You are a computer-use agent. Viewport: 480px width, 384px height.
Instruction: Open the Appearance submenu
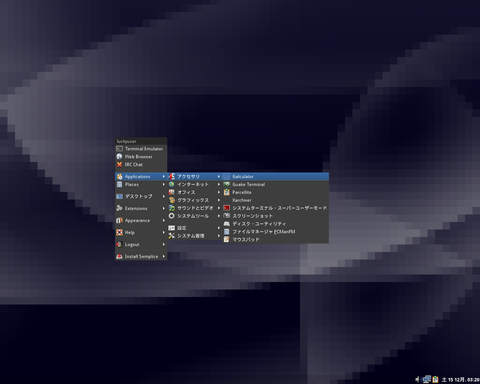(x=141, y=220)
